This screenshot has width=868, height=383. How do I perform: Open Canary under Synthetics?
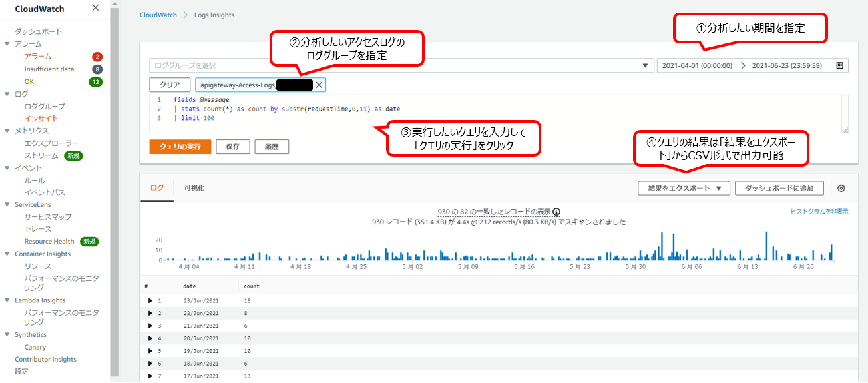pos(35,347)
